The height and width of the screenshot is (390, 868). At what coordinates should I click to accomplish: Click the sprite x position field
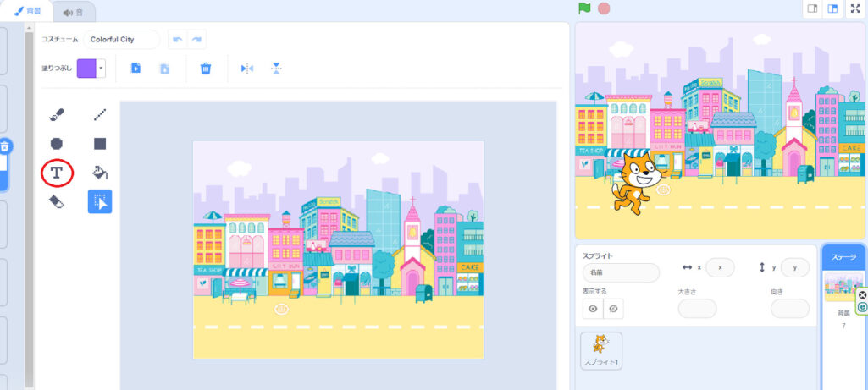pyautogui.click(x=720, y=267)
